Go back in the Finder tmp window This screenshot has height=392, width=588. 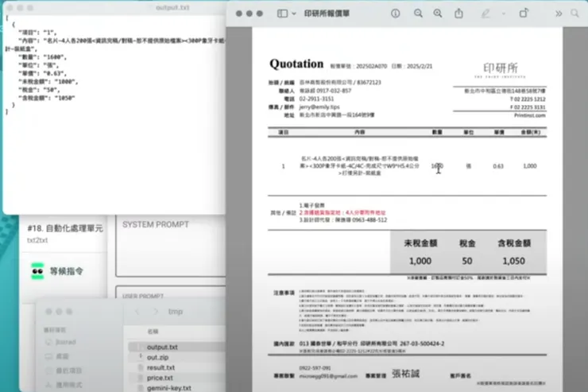coord(137,312)
